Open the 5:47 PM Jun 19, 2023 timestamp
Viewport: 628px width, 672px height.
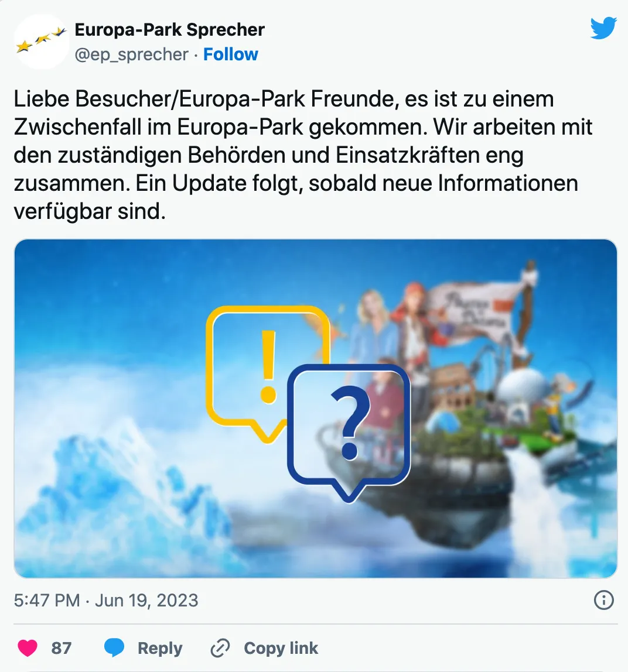coord(106,600)
